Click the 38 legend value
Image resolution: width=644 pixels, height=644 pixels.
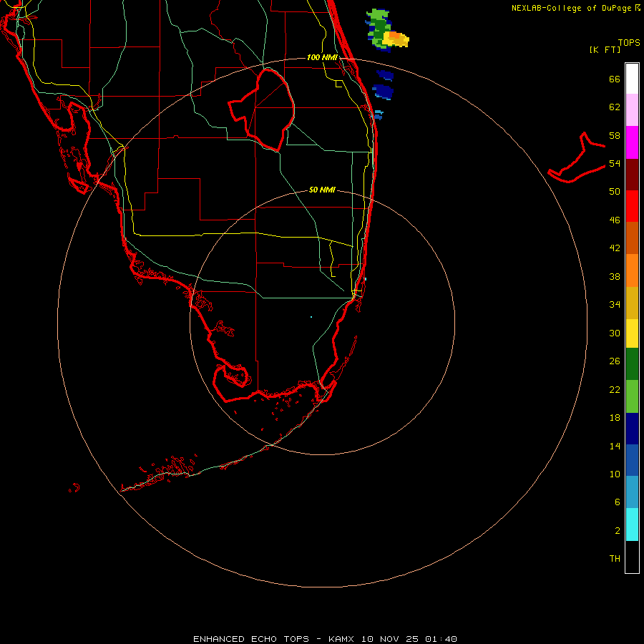pyautogui.click(x=615, y=276)
